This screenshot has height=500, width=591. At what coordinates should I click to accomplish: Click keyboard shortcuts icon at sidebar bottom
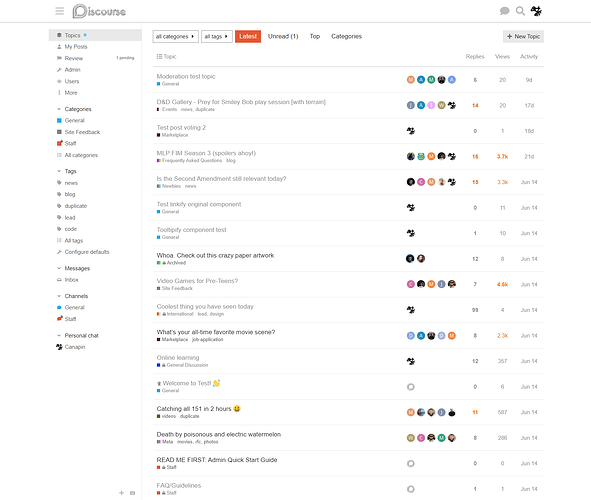pos(132,493)
